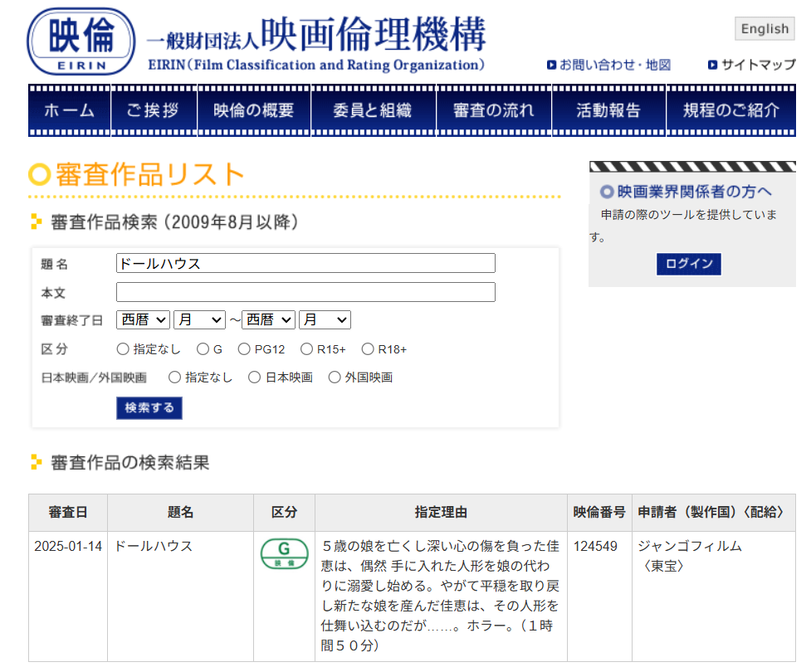The height and width of the screenshot is (672, 811).
Task: Open the start year 西暦 dropdown
Action: tap(144, 320)
